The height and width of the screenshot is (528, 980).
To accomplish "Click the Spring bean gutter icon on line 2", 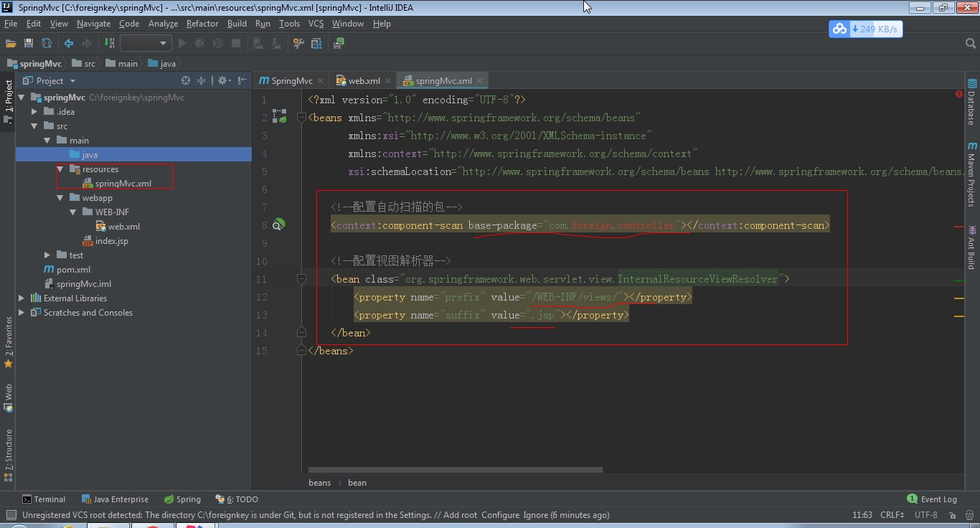I will pos(279,117).
